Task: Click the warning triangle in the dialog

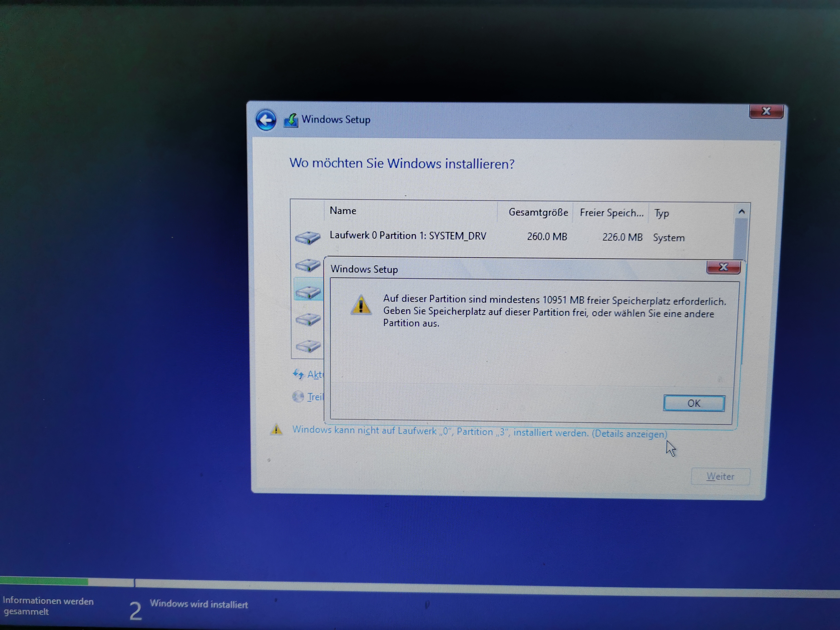Action: 361,305
